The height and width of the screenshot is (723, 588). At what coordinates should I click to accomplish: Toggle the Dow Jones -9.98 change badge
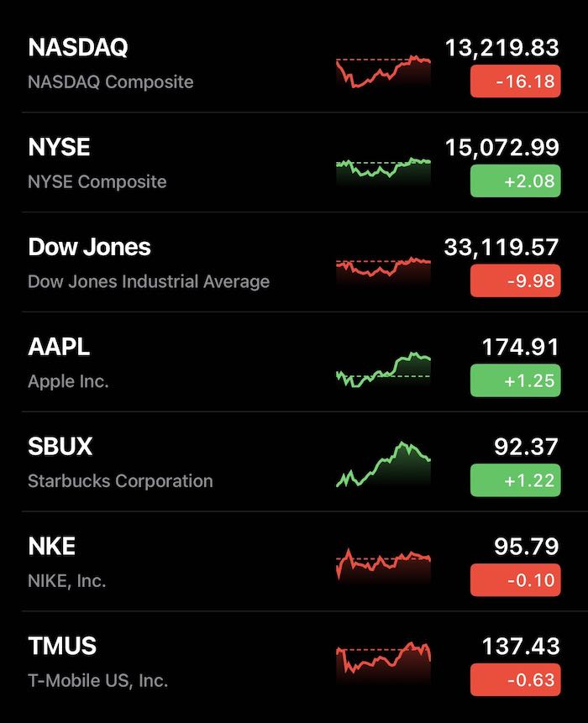[515, 280]
